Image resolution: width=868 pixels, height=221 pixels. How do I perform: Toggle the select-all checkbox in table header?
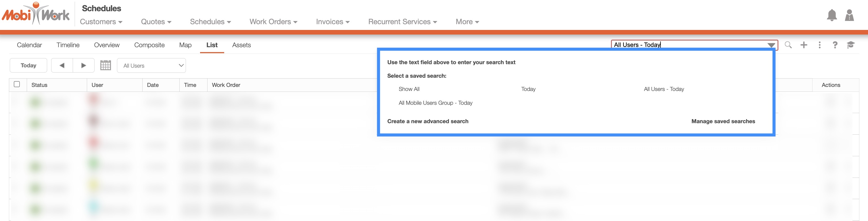[17, 84]
